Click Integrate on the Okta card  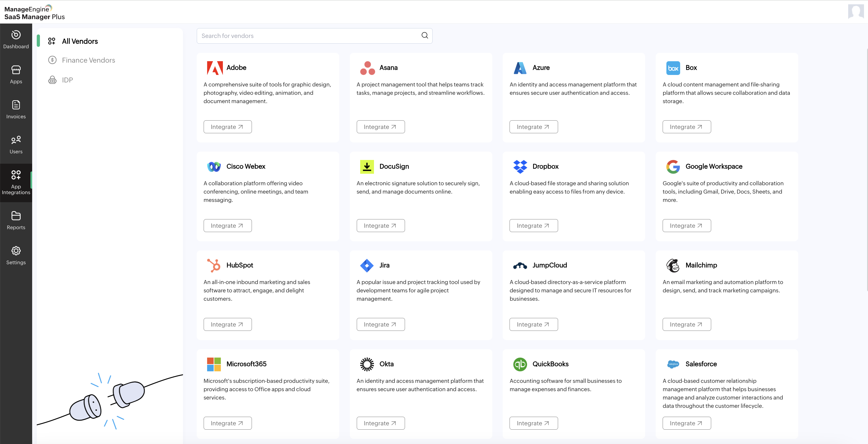(380, 423)
